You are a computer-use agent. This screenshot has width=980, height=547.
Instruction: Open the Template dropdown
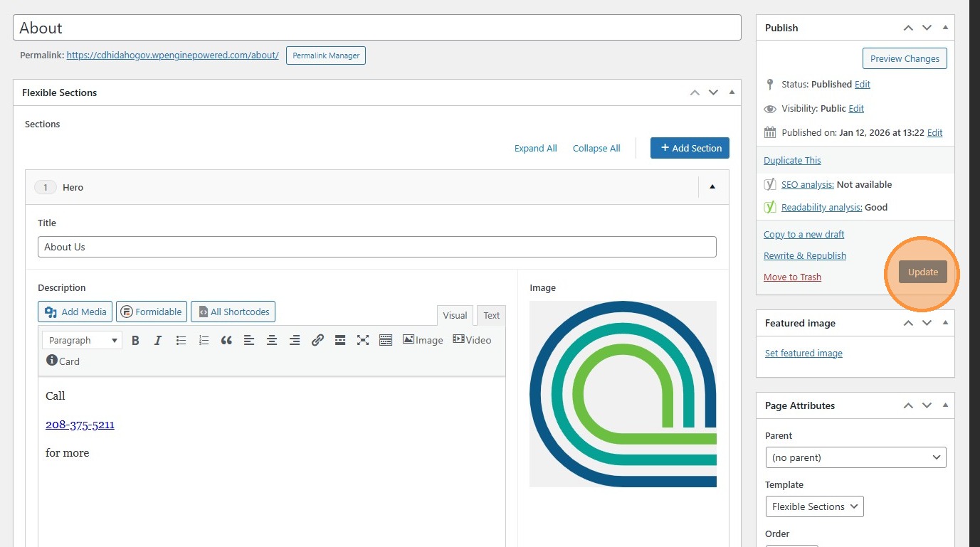814,506
